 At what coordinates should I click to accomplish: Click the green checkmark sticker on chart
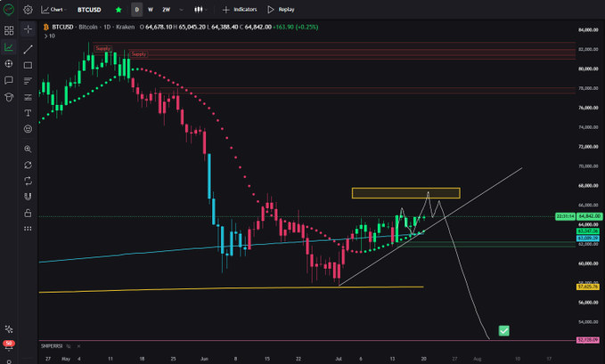click(x=503, y=330)
